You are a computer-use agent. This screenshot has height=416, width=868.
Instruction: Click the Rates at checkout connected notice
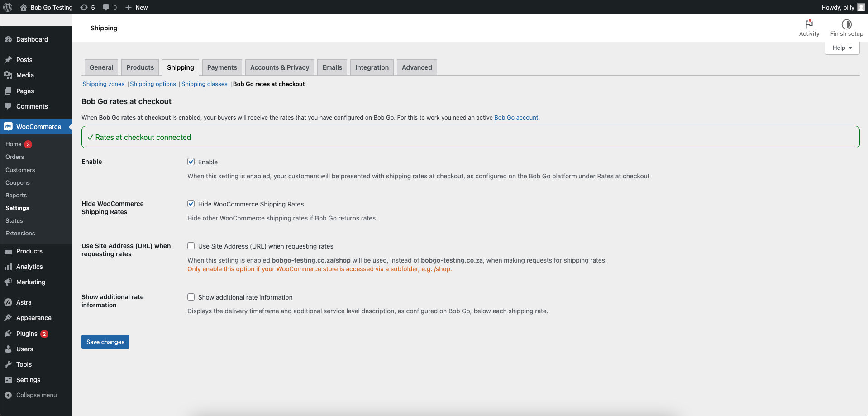pyautogui.click(x=471, y=137)
